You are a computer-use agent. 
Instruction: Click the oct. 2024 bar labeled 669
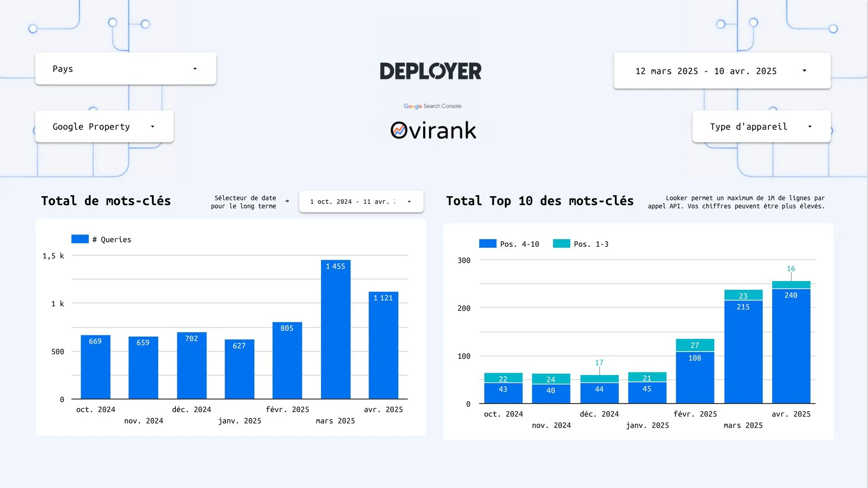(95, 367)
